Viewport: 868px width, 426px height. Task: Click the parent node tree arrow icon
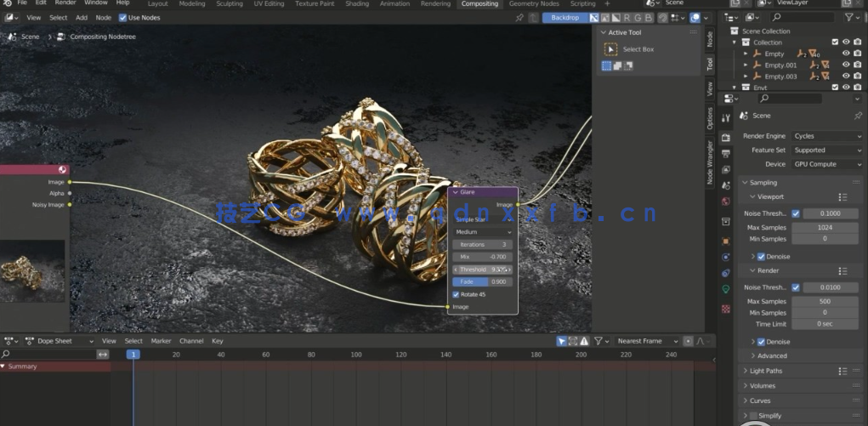[x=534, y=18]
